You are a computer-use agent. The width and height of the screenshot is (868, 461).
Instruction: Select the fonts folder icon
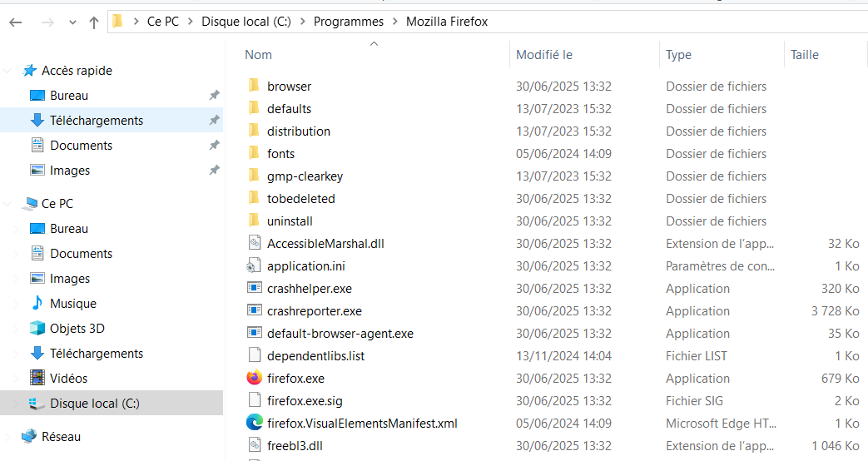coord(254,153)
